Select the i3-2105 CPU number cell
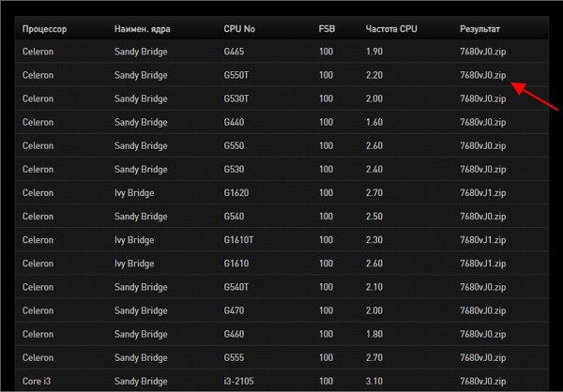Viewport: 563px width, 392px height. [x=238, y=382]
